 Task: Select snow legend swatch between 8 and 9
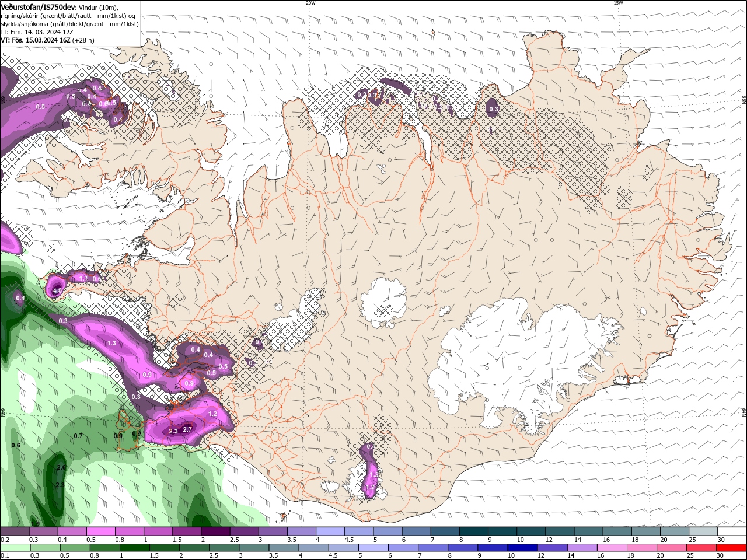tap(474, 531)
